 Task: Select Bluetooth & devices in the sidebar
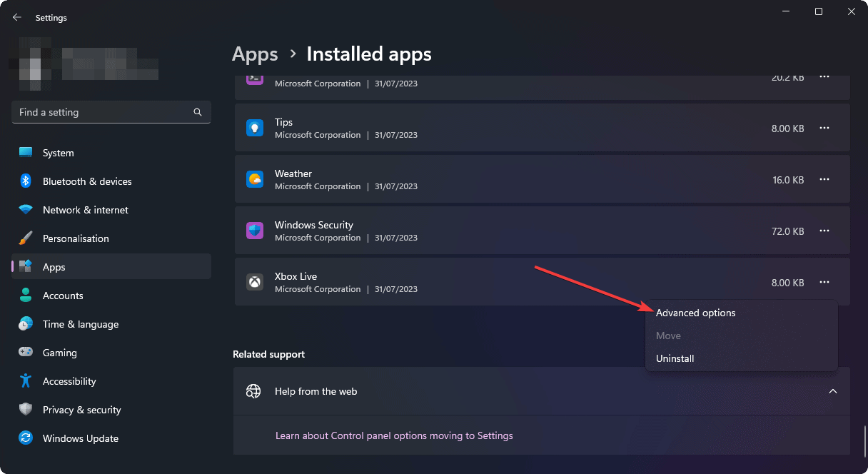[87, 181]
